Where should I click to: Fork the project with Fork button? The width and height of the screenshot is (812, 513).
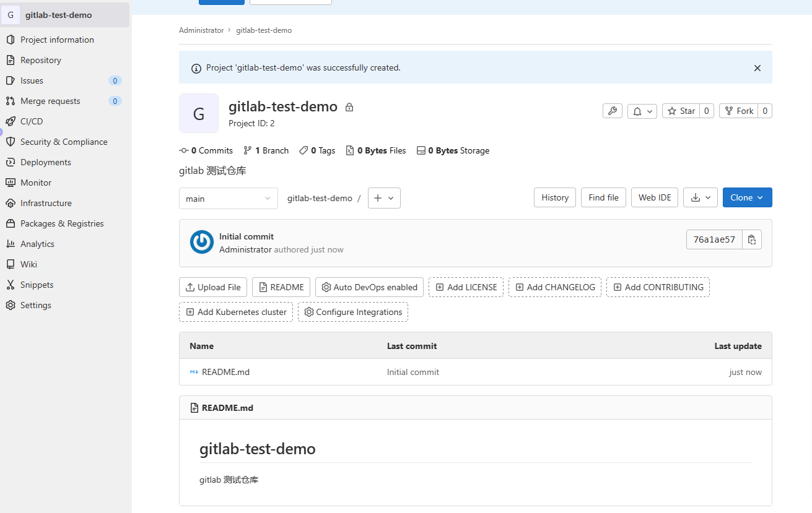739,111
